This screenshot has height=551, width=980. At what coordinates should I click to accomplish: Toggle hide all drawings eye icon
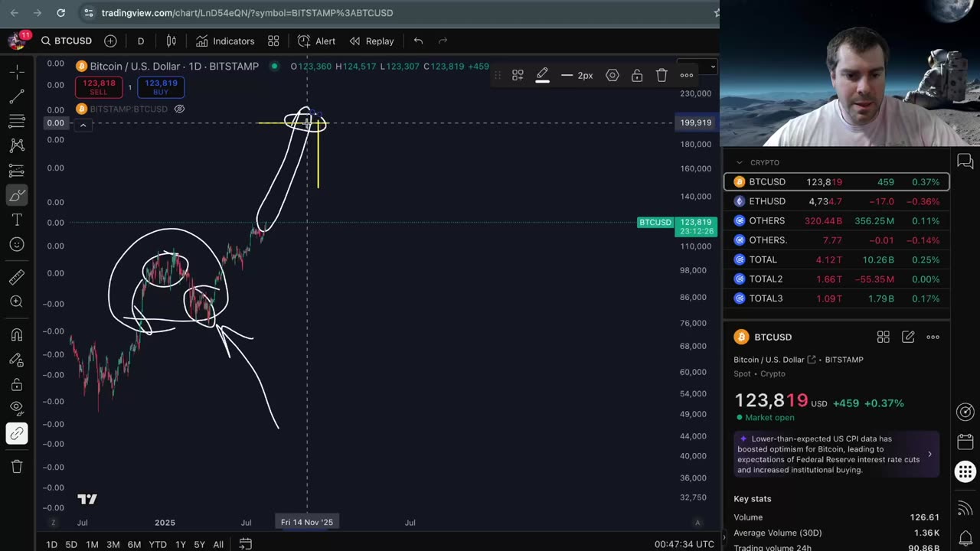point(17,409)
